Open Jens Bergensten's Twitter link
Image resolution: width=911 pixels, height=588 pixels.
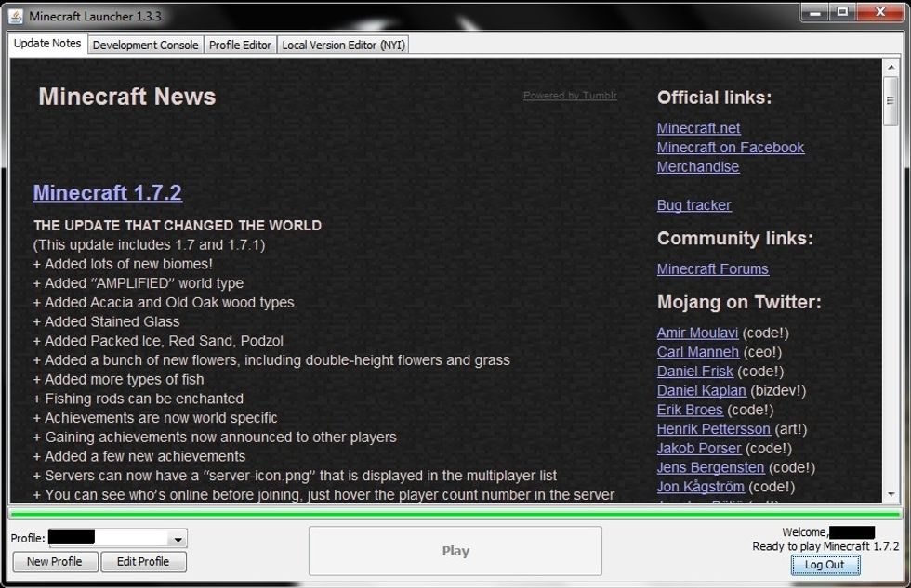(710, 467)
